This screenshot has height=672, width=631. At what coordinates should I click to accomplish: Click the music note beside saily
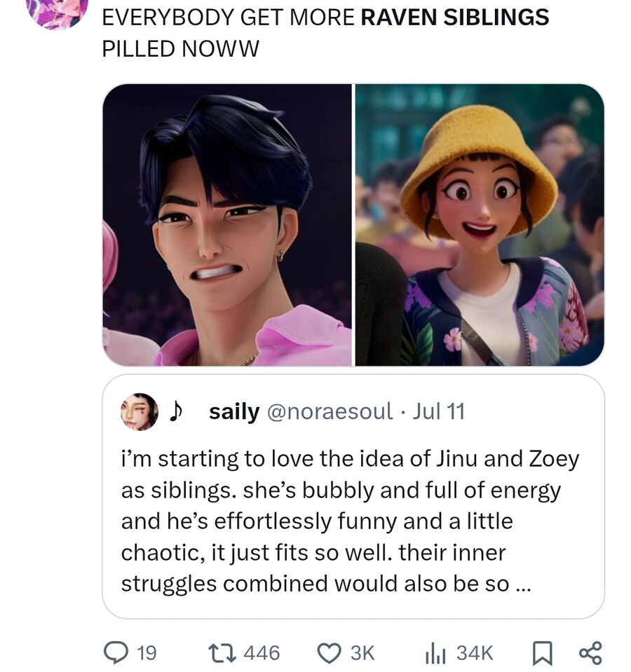pyautogui.click(x=176, y=411)
